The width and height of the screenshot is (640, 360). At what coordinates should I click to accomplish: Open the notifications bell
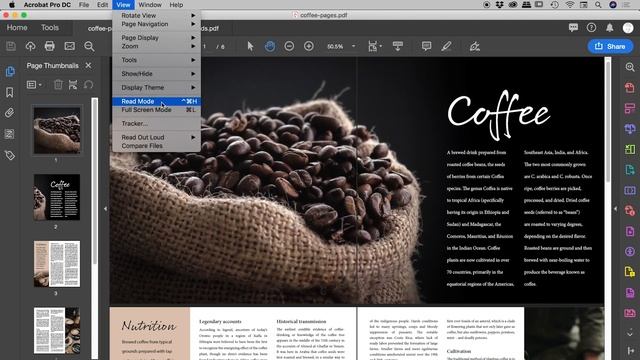pos(609,27)
